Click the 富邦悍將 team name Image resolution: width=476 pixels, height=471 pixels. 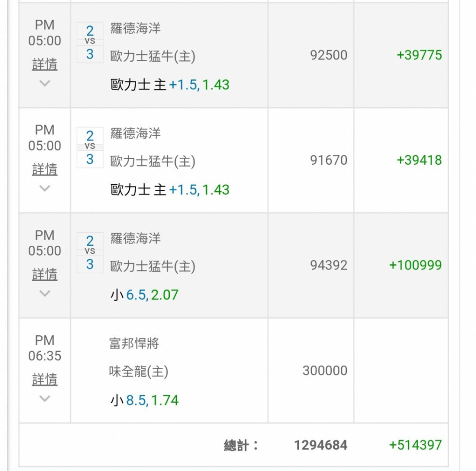coord(134,343)
